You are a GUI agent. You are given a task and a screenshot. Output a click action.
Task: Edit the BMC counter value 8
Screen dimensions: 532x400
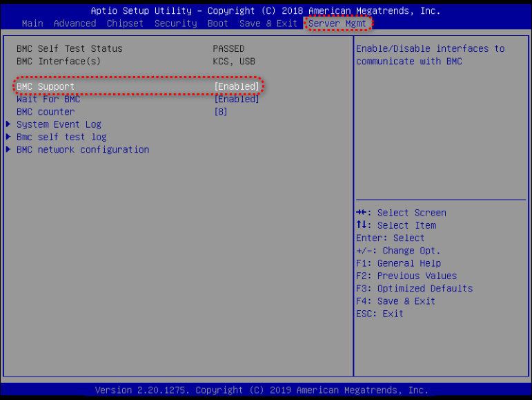pyautogui.click(x=221, y=112)
